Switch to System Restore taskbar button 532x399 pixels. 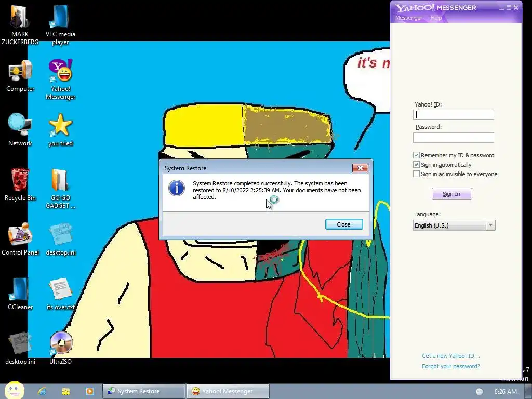144,391
